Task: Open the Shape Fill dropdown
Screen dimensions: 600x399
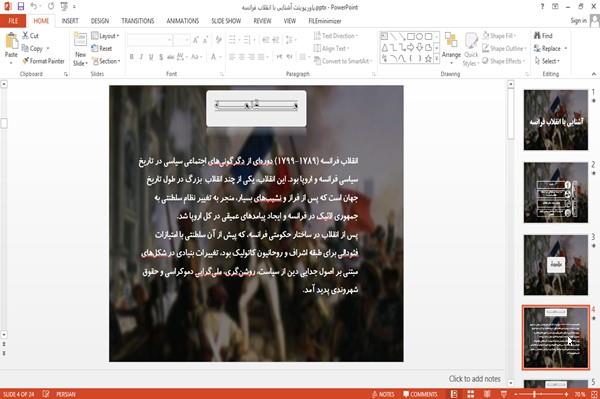Action: point(499,36)
